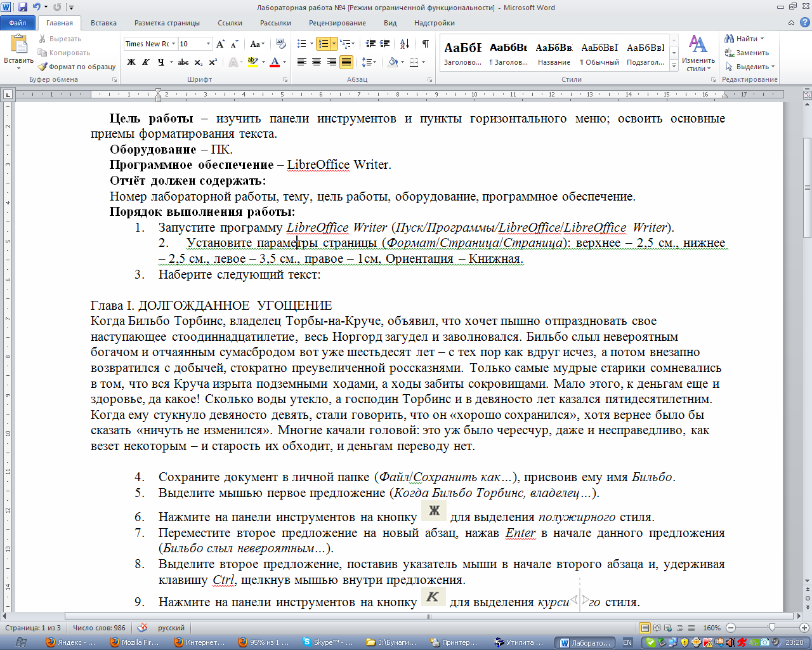Click the Clear Formatting icon

coord(282,44)
